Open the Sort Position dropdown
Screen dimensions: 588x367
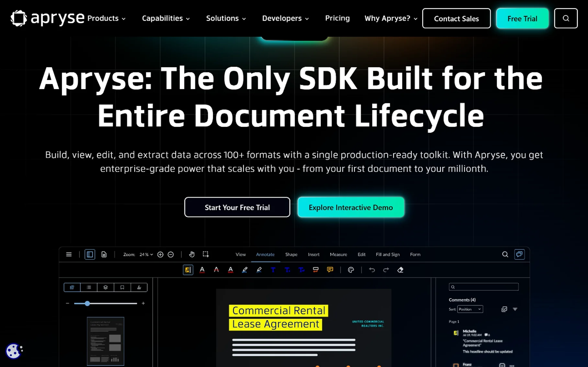pos(470,309)
